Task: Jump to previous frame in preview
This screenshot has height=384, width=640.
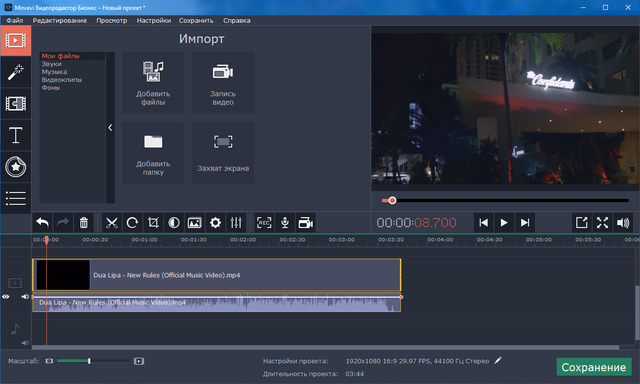Action: click(x=483, y=223)
